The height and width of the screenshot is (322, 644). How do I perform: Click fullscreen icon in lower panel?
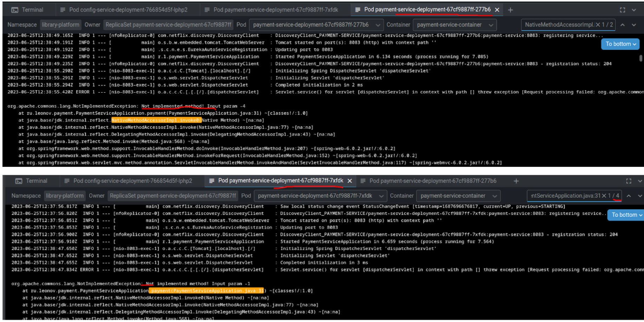pos(628,181)
